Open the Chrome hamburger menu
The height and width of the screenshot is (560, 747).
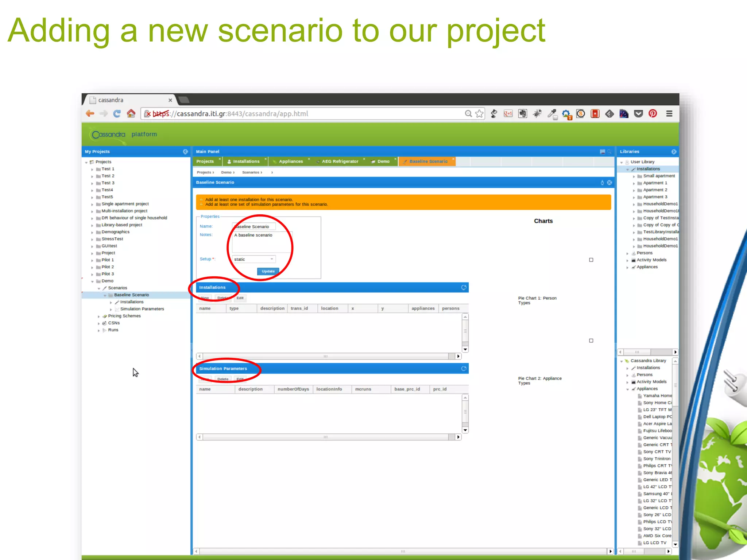(669, 114)
